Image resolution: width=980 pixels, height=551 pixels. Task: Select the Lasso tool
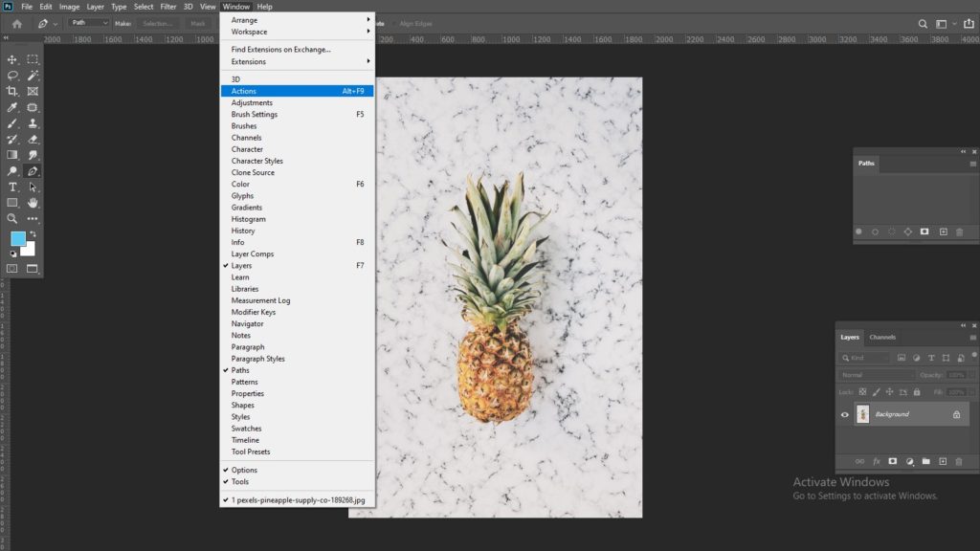(x=11, y=76)
